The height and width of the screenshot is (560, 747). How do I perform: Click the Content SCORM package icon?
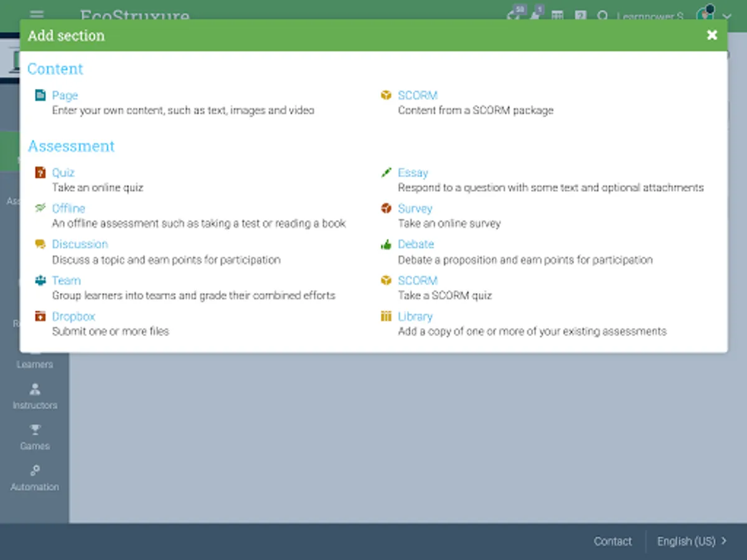click(386, 95)
